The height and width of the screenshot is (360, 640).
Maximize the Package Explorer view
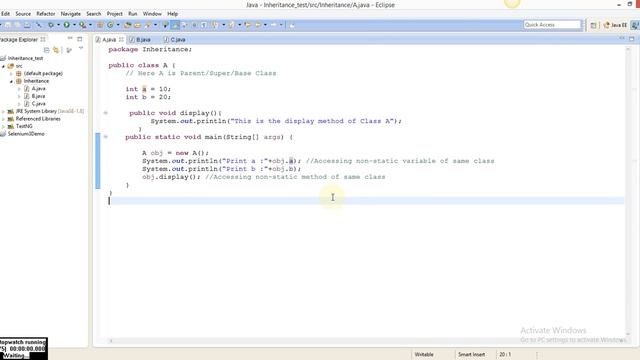(80, 39)
